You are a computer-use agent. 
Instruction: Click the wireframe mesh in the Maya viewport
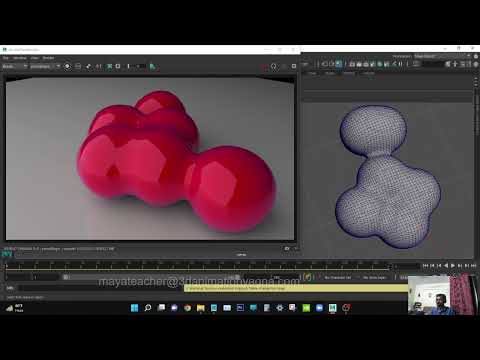[388, 177]
